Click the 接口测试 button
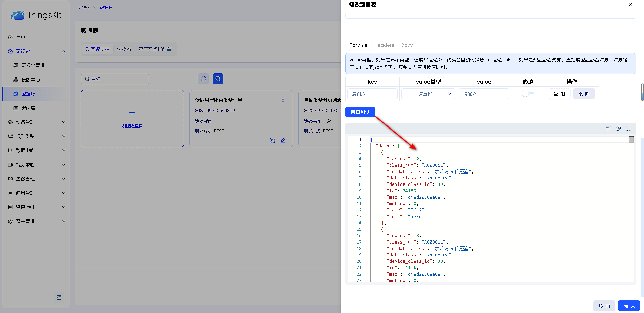The height and width of the screenshot is (313, 644). [360, 112]
